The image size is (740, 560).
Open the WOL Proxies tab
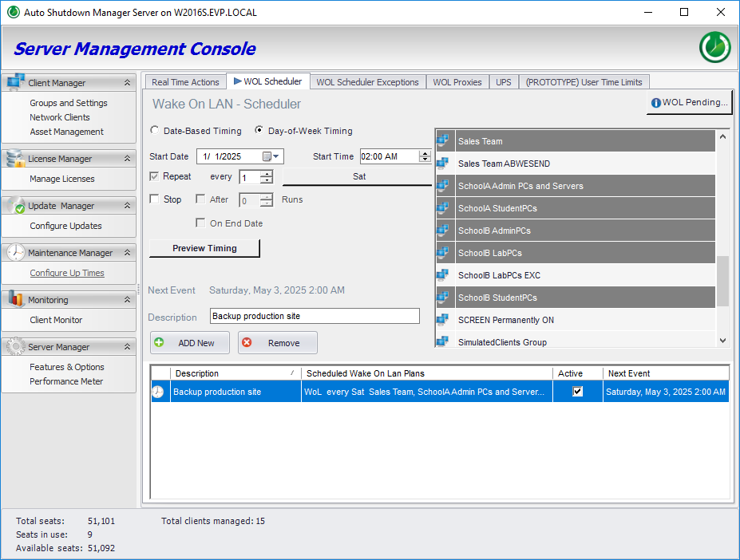point(457,82)
